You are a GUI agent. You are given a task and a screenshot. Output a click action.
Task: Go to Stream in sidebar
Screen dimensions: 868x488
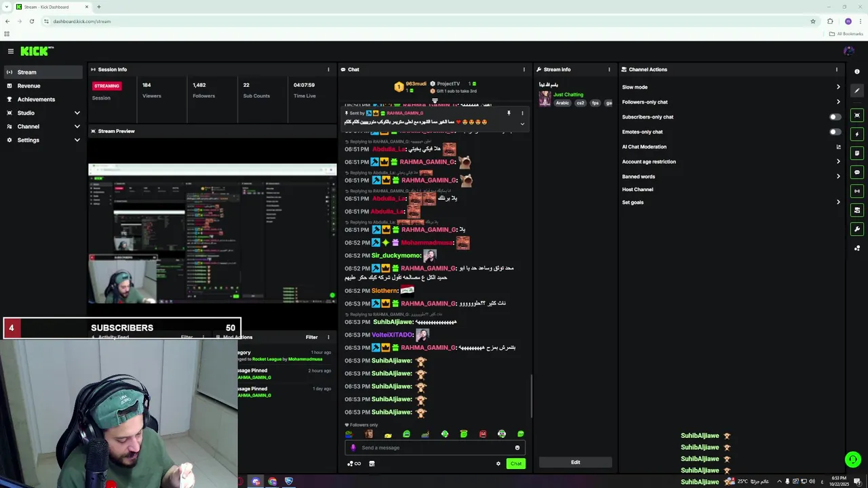click(43, 72)
